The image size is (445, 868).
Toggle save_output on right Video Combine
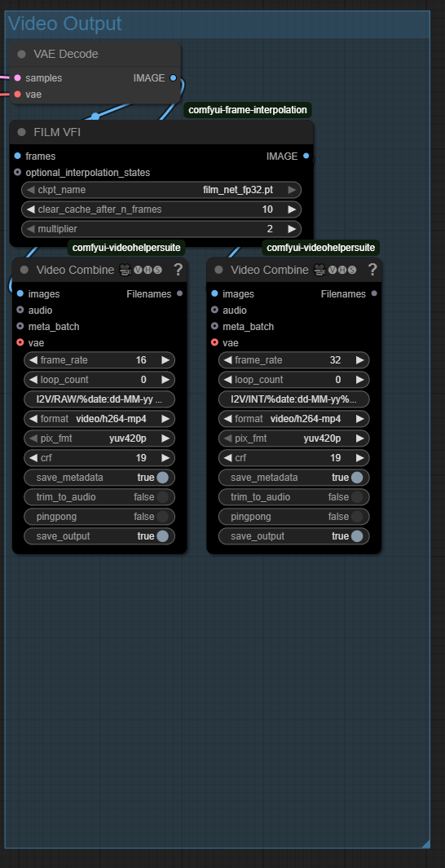(x=294, y=536)
